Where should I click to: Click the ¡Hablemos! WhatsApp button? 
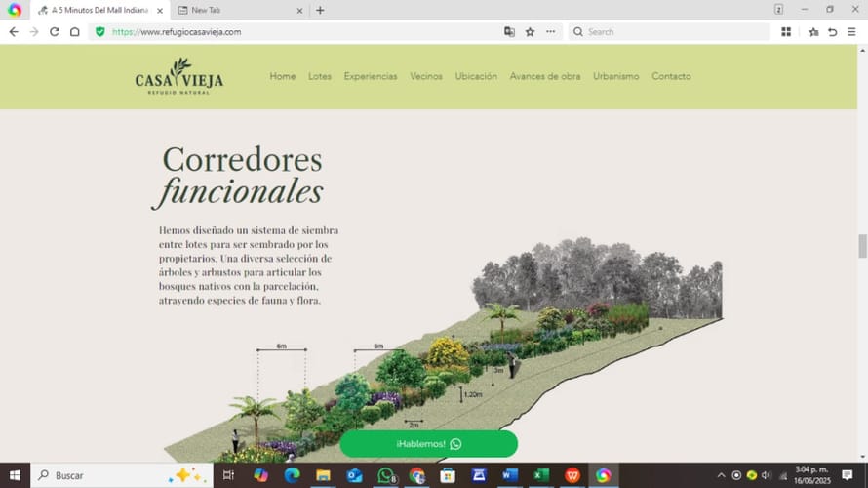pyautogui.click(x=429, y=444)
